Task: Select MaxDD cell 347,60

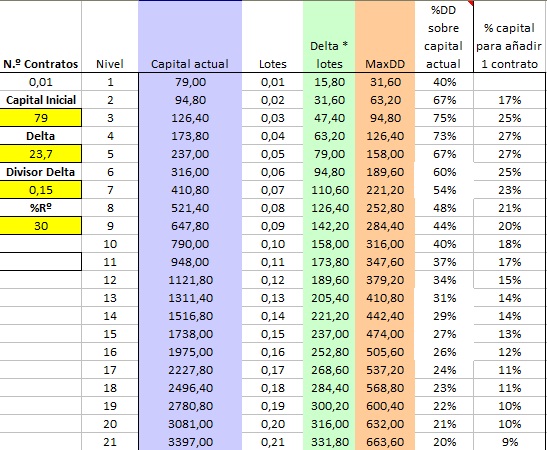Action: click(x=385, y=262)
